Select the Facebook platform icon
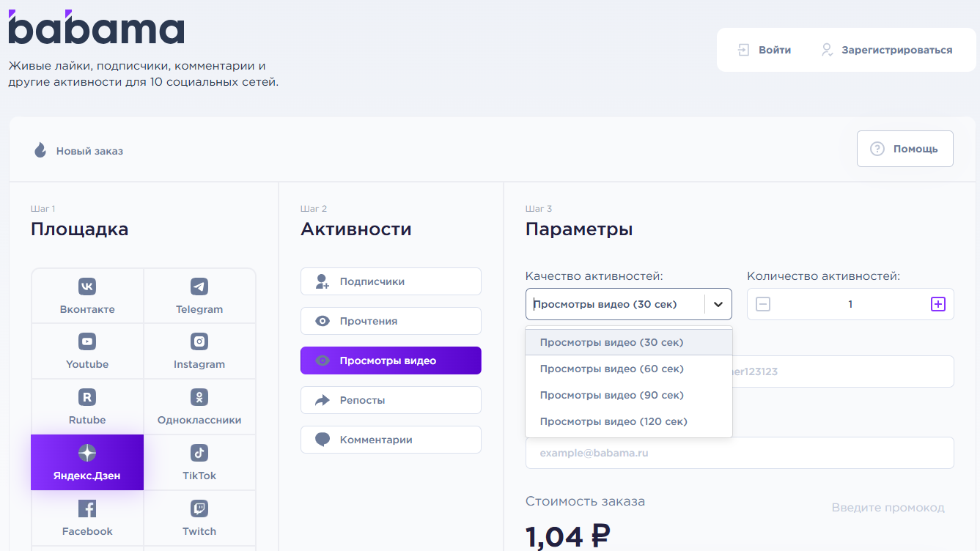Screen dimensions: 980x551 coord(87,509)
